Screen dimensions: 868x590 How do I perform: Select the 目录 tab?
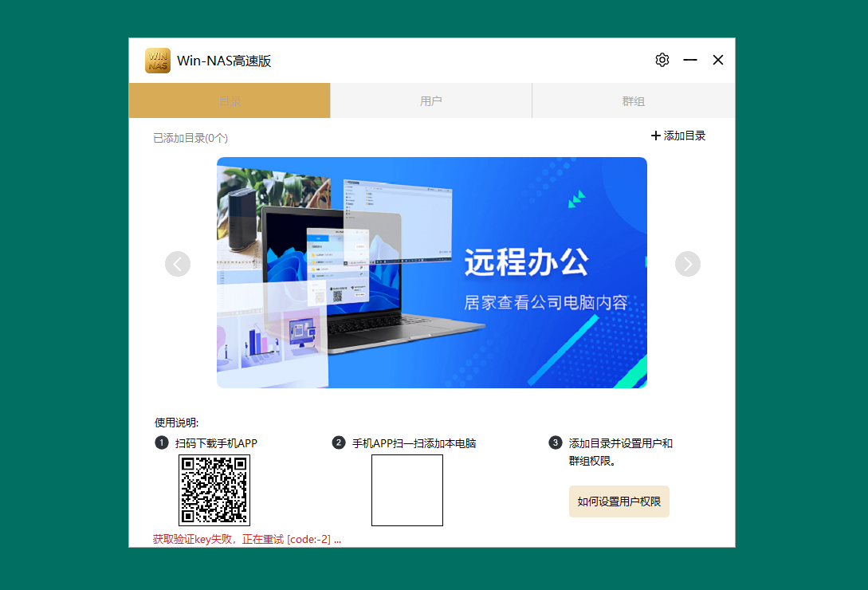(229, 100)
